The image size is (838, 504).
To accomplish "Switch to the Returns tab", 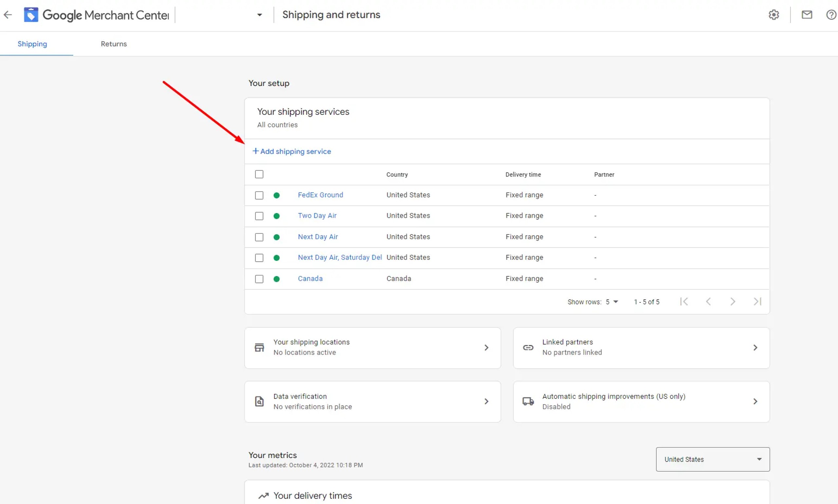I will (114, 44).
